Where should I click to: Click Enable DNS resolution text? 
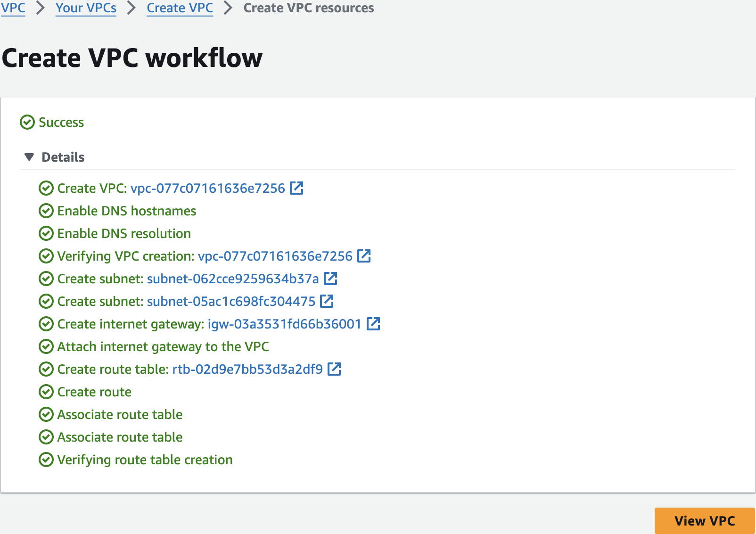(124, 234)
